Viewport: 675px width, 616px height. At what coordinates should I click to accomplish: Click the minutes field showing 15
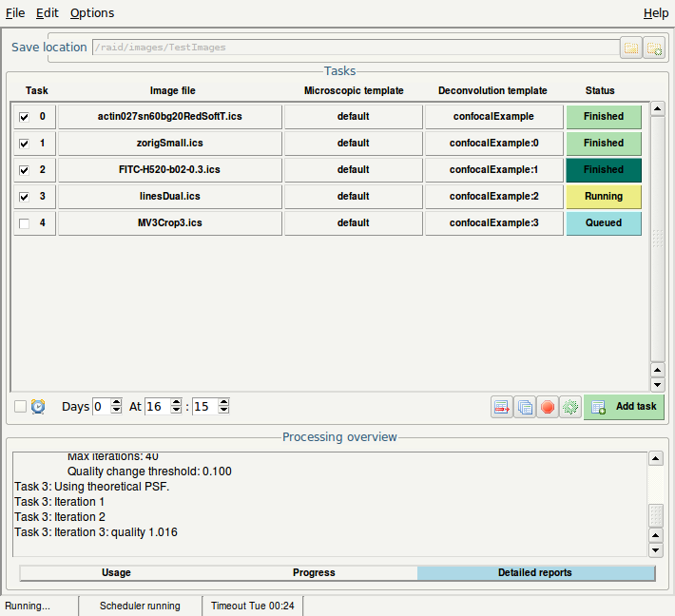tap(205, 406)
